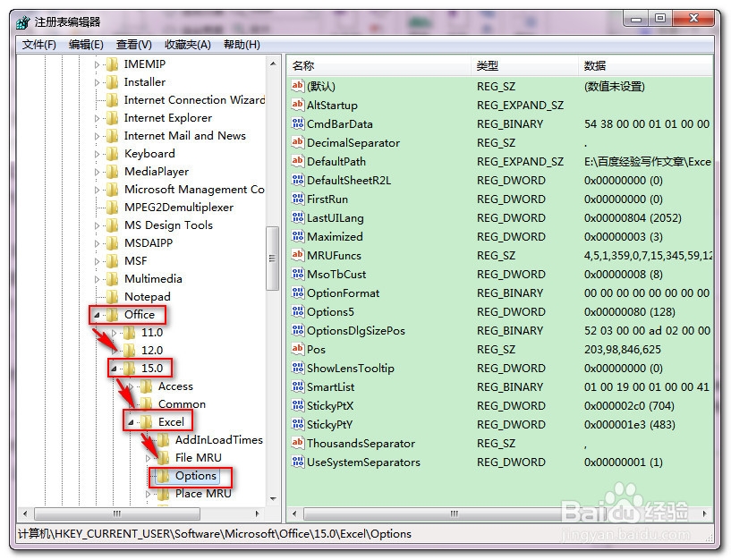Select the Internet Mail and News key

point(184,136)
